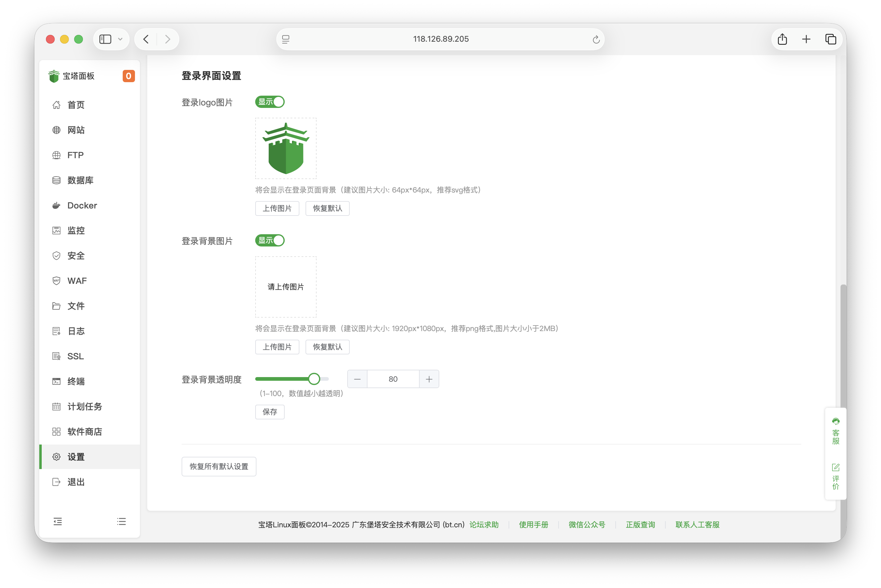Open the SSL certificates section
The width and height of the screenshot is (881, 588).
coord(75,356)
